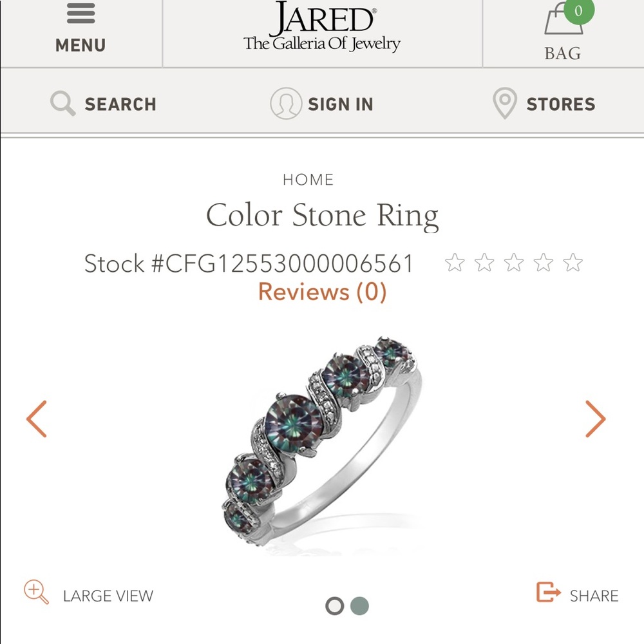Open LARGE VIEW with the zoom icon
Viewport: 644px width, 644px height.
[x=35, y=592]
